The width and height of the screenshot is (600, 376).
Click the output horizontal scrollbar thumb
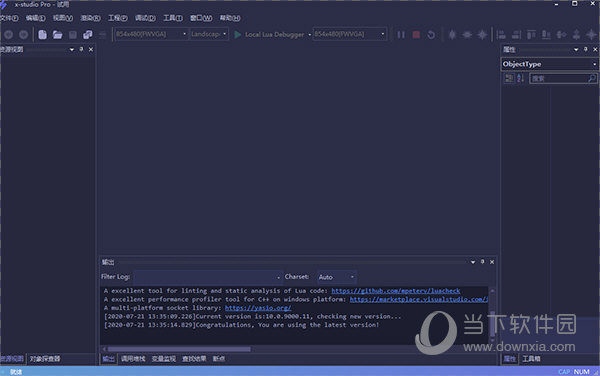[179, 349]
